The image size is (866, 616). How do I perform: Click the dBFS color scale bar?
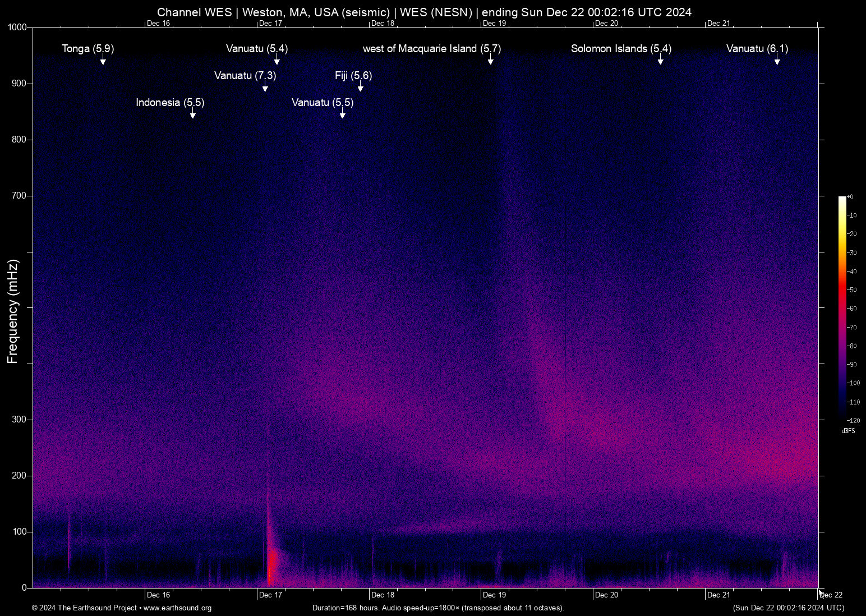842,309
